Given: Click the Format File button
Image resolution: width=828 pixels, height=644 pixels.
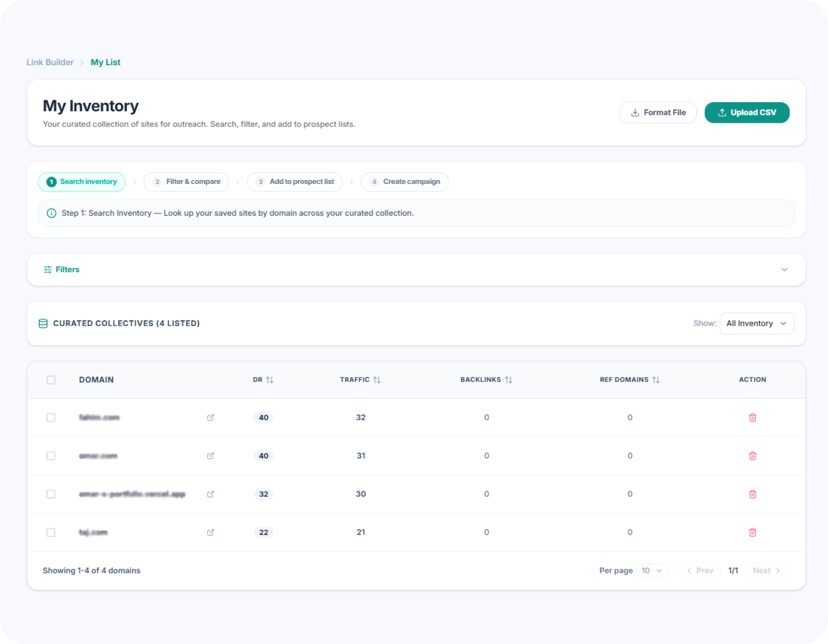Looking at the screenshot, I should pyautogui.click(x=658, y=112).
